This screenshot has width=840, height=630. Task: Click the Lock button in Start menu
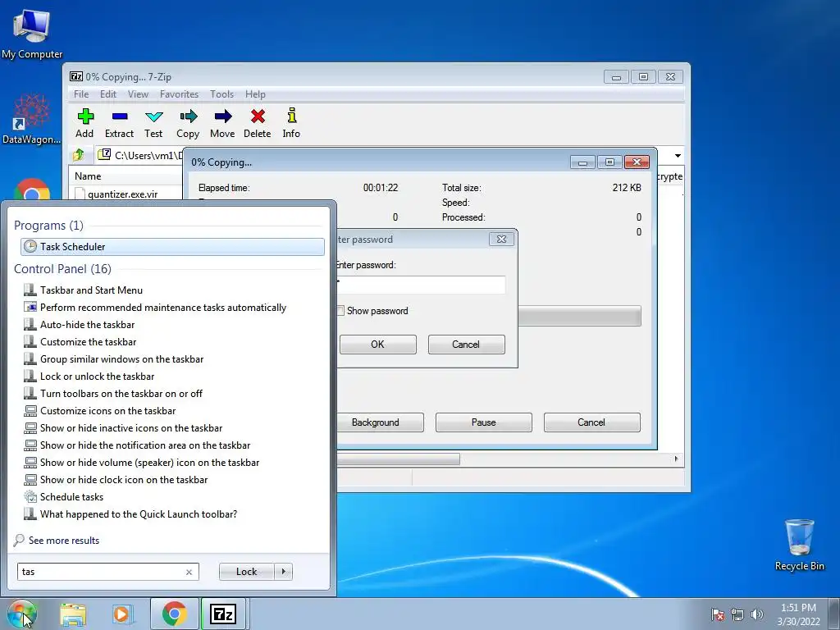click(x=246, y=572)
